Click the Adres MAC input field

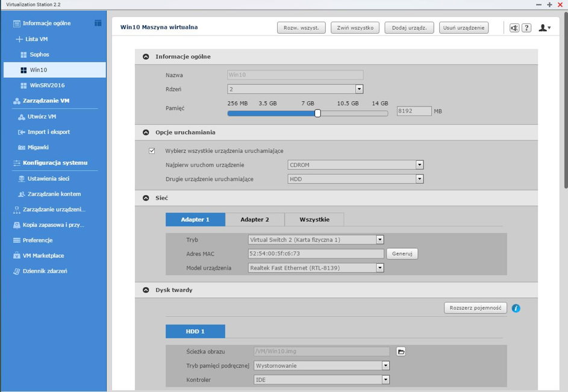[316, 254]
